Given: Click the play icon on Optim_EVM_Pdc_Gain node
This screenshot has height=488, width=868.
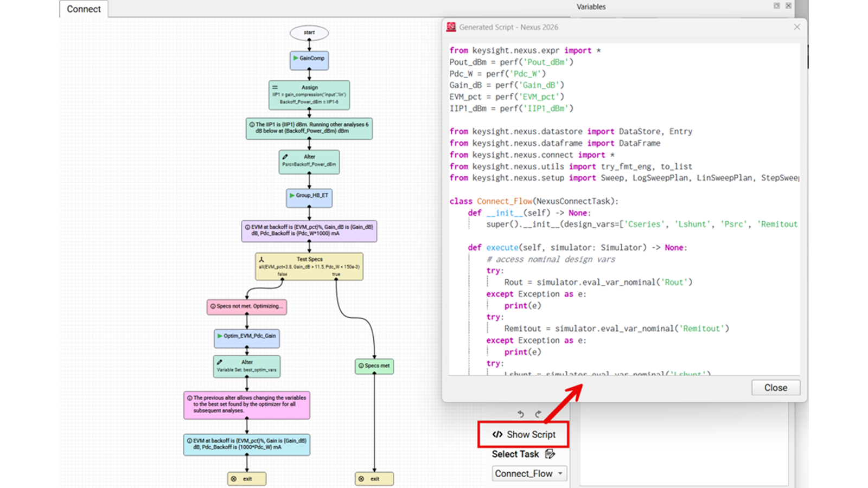Looking at the screenshot, I should point(220,336).
